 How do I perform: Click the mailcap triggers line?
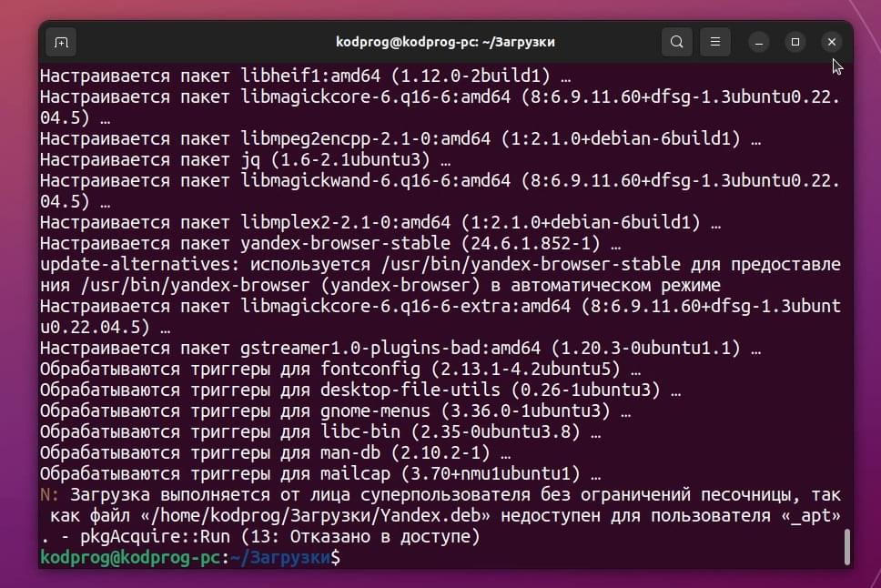tap(320, 473)
